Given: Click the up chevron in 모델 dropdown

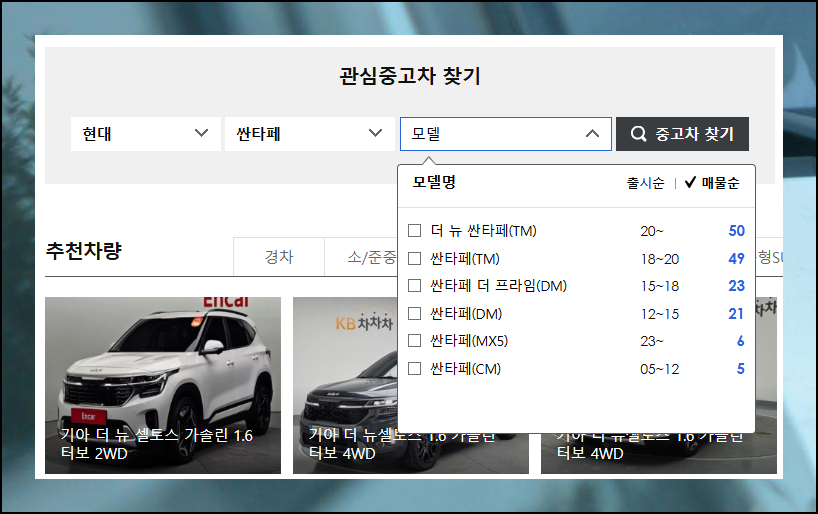Looking at the screenshot, I should 592,134.
